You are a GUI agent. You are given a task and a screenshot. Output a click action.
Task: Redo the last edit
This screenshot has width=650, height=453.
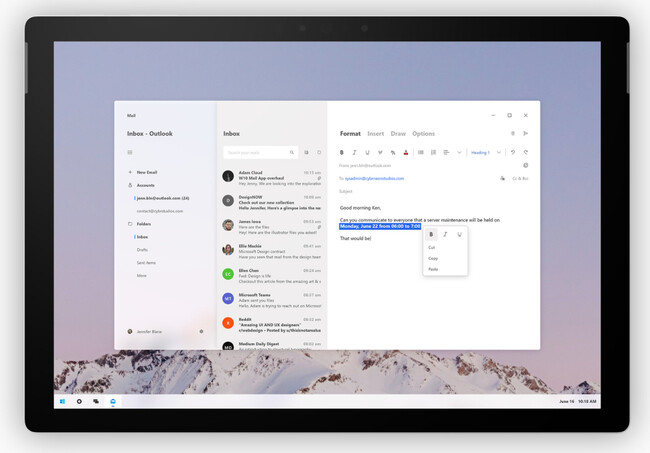pyautogui.click(x=526, y=153)
